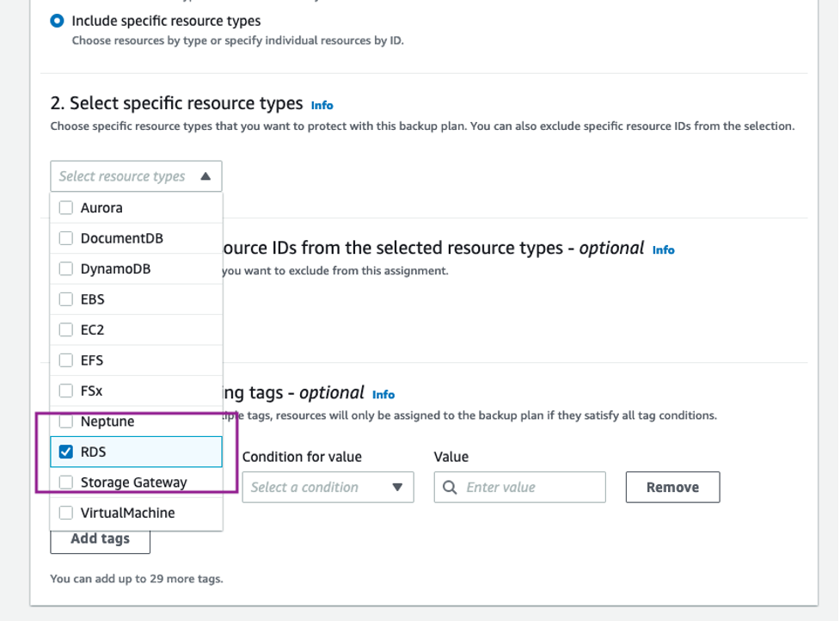Toggle the EFS resource type
840x621 pixels.
(66, 360)
